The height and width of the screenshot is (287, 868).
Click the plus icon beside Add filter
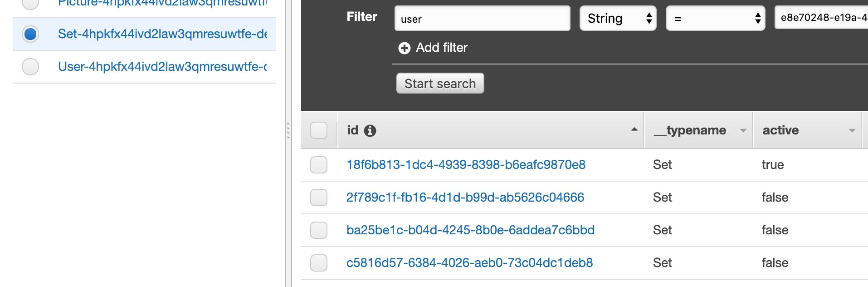coord(404,48)
